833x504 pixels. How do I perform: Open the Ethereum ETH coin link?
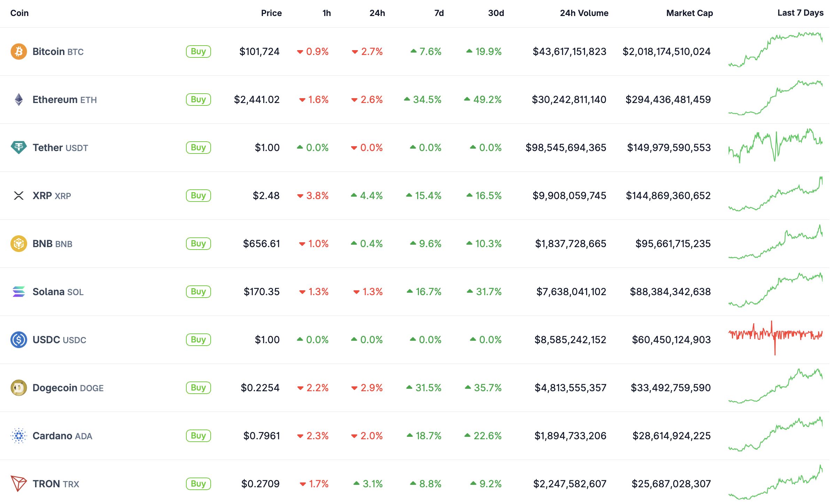64,100
